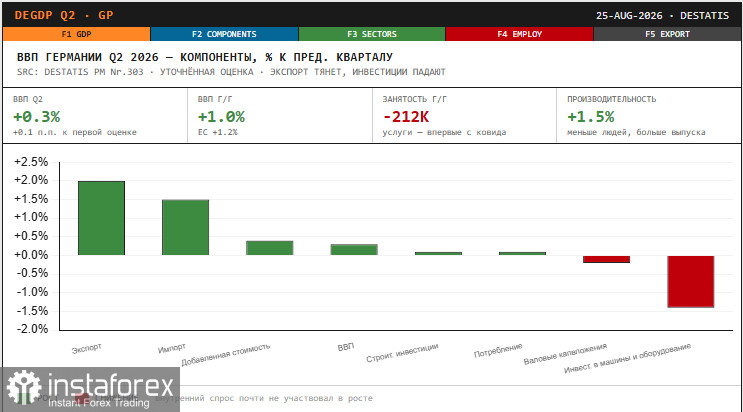This screenshot has width=743, height=412.
Task: Click the Экспорт green bar
Action: coord(101,218)
